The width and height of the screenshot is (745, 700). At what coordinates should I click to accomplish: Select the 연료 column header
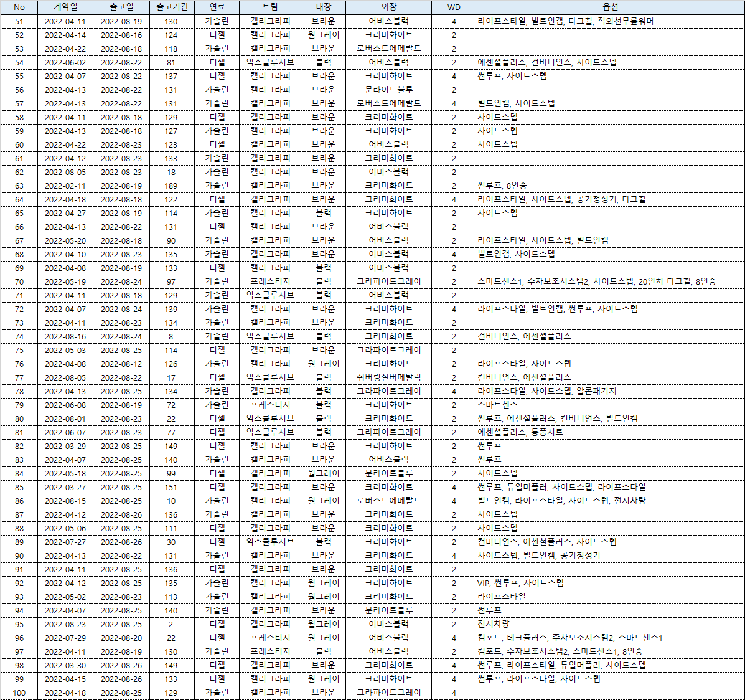point(217,7)
